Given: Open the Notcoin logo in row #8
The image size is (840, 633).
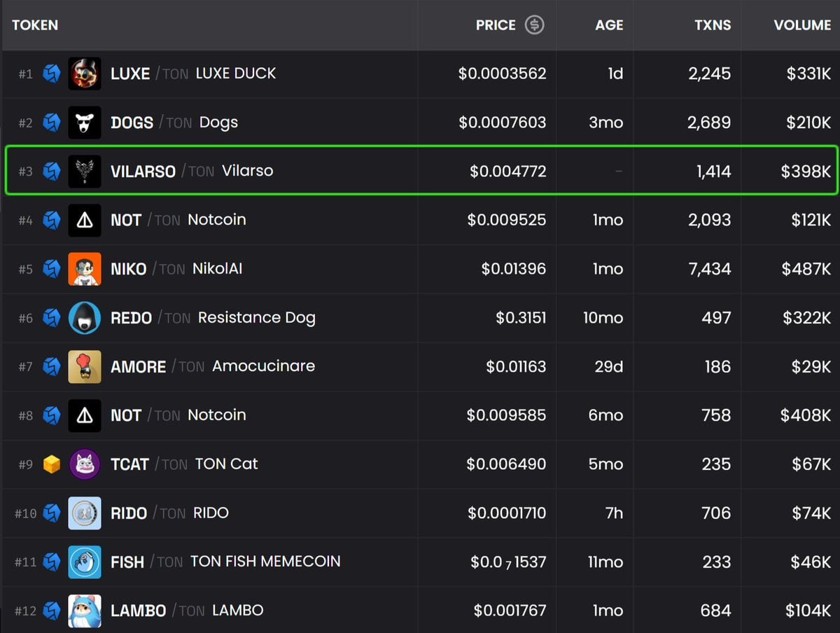Looking at the screenshot, I should coord(85,415).
